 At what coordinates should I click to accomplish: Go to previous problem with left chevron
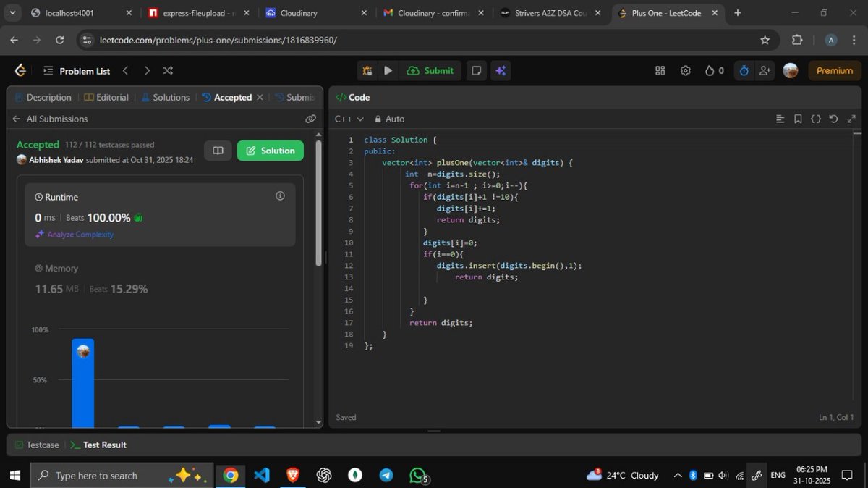[x=126, y=70]
